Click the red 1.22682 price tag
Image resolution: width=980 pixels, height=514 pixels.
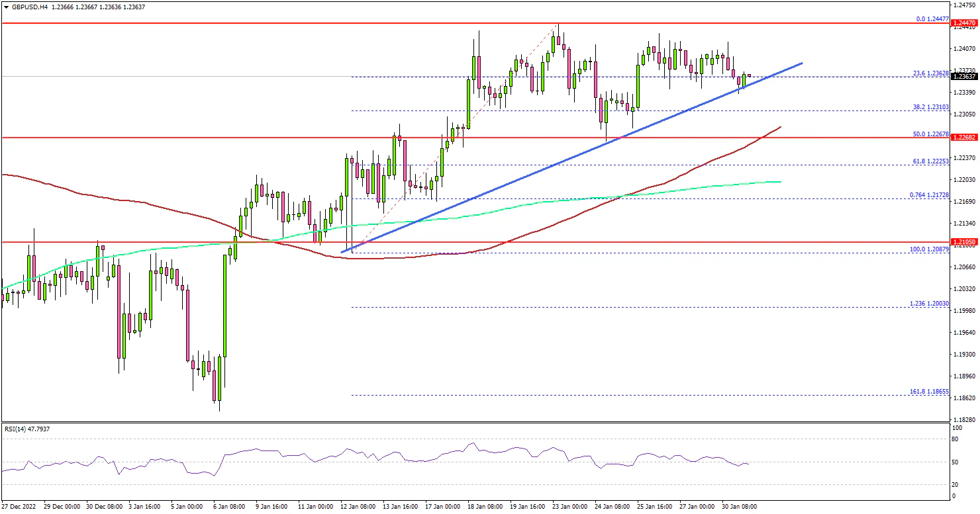point(963,138)
